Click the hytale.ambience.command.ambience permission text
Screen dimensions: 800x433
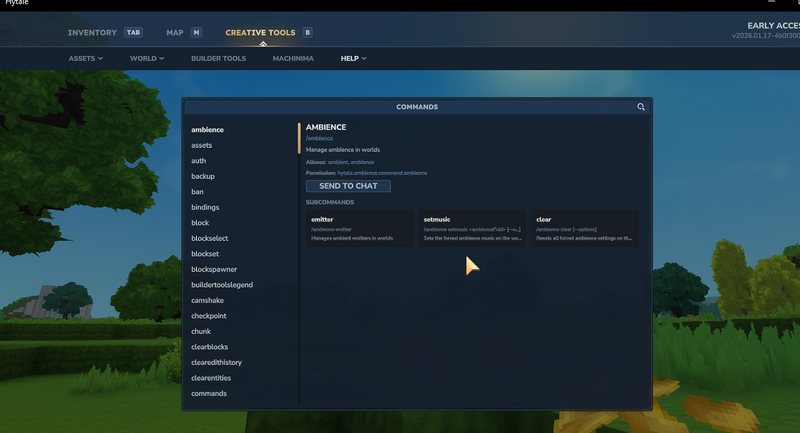click(x=382, y=173)
